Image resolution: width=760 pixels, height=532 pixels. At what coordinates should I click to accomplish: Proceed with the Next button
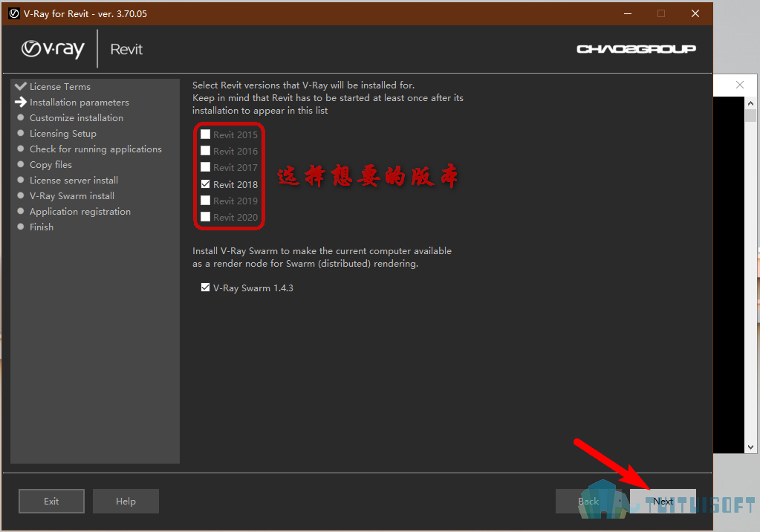click(x=663, y=501)
